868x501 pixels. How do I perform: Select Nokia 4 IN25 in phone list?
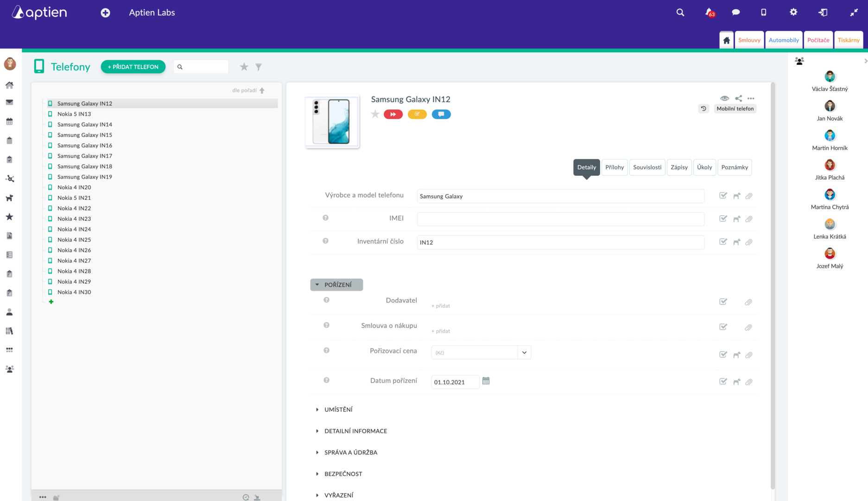[74, 240]
